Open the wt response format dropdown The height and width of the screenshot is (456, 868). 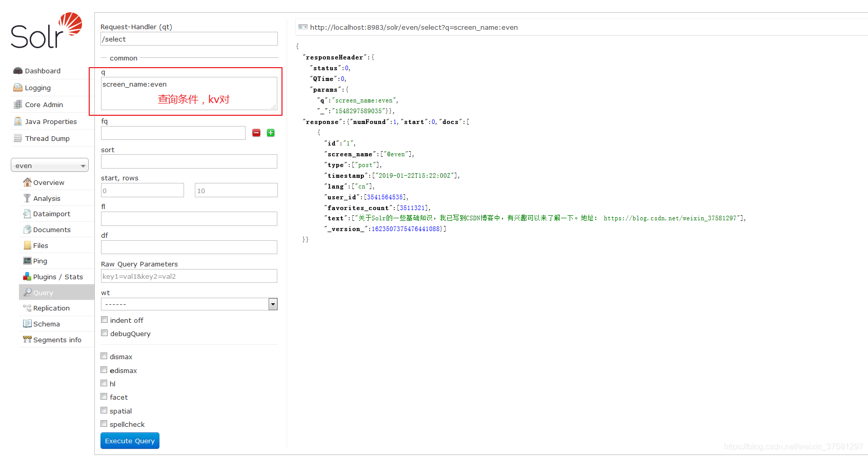(x=189, y=304)
